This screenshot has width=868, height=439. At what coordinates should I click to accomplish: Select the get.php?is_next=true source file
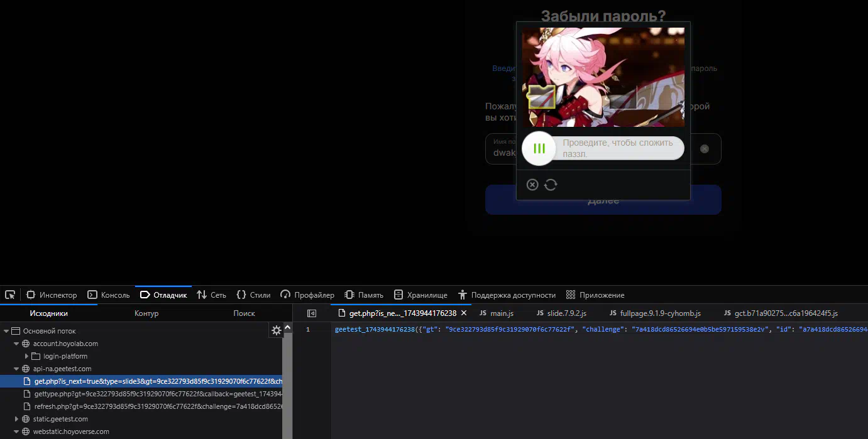[x=141, y=381]
